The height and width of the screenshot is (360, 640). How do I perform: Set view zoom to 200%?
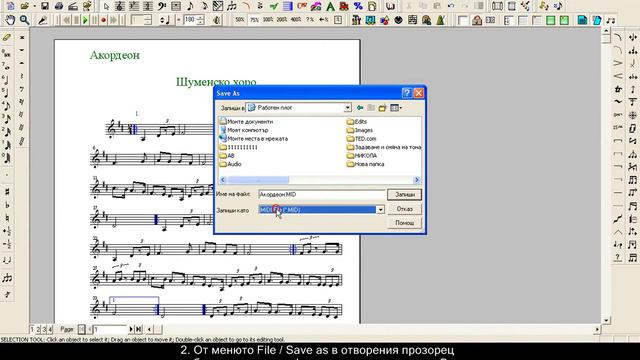(282, 20)
